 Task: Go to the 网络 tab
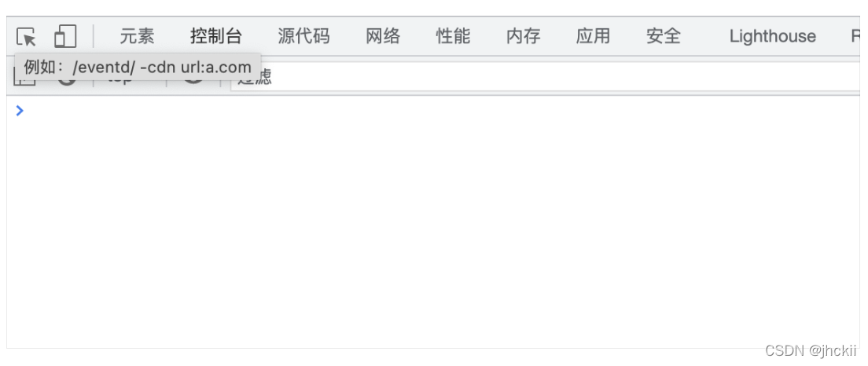pyautogui.click(x=383, y=36)
